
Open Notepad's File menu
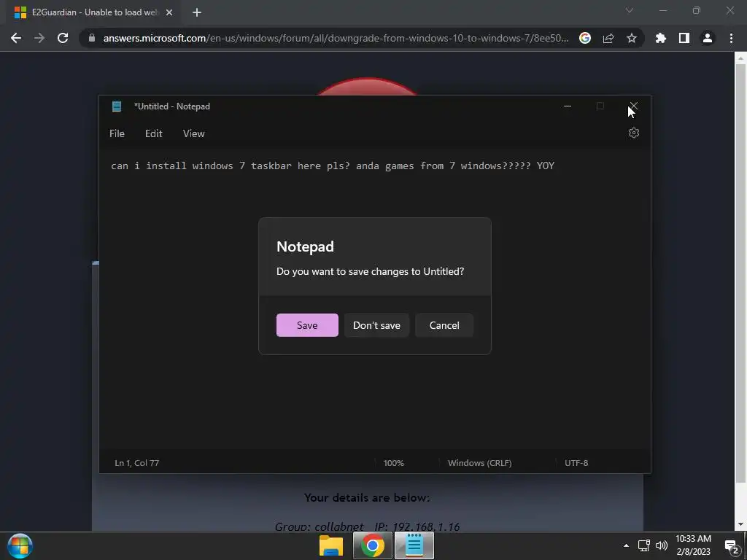[x=117, y=134]
